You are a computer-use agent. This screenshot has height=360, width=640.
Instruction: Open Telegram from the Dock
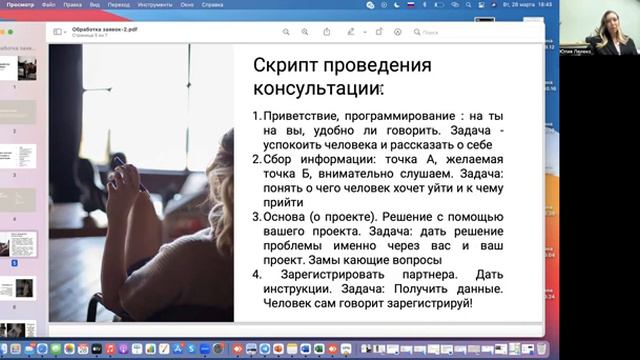point(264,349)
